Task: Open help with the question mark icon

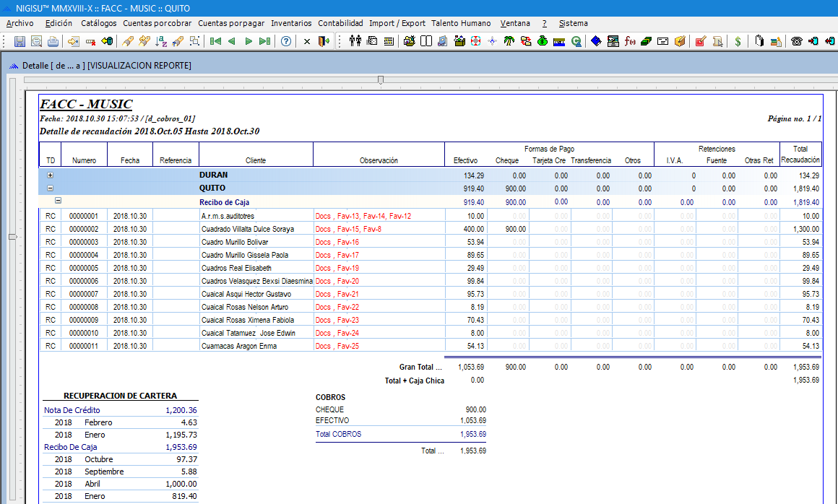Action: tap(286, 41)
